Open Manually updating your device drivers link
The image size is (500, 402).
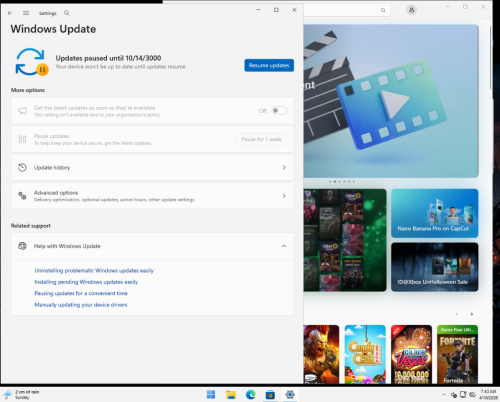[81, 305]
